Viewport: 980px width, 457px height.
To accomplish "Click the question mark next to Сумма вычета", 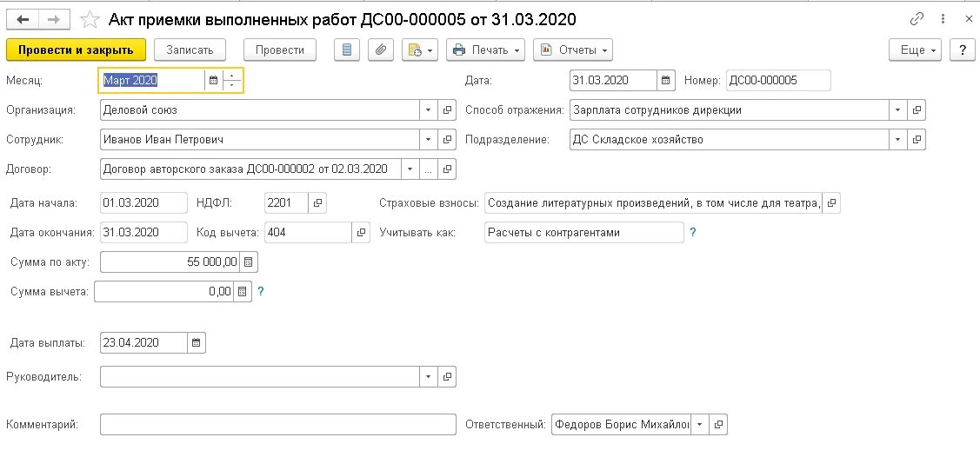I will [261, 292].
